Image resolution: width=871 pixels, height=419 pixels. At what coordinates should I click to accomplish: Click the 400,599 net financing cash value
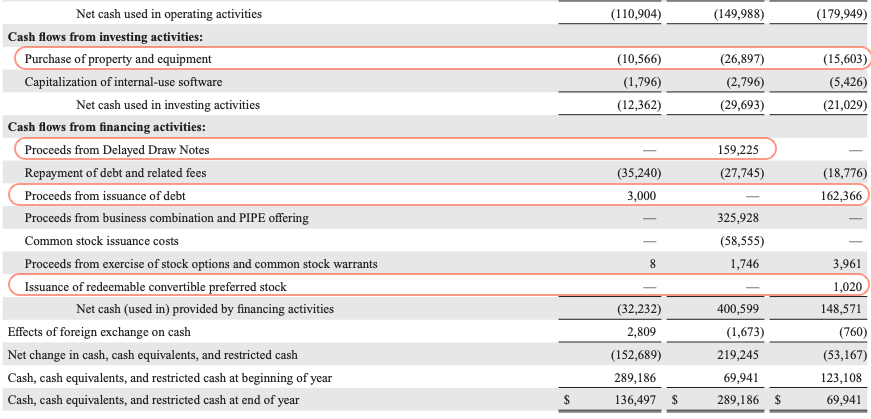(x=742, y=309)
